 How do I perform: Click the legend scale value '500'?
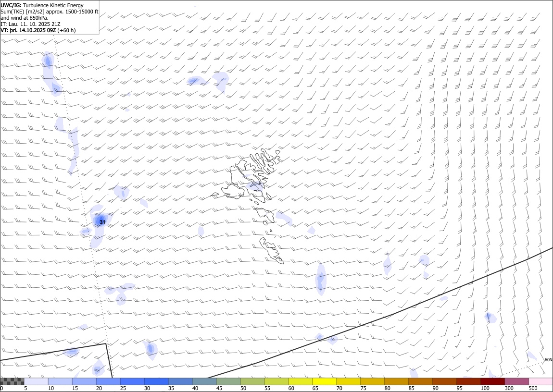533,389
